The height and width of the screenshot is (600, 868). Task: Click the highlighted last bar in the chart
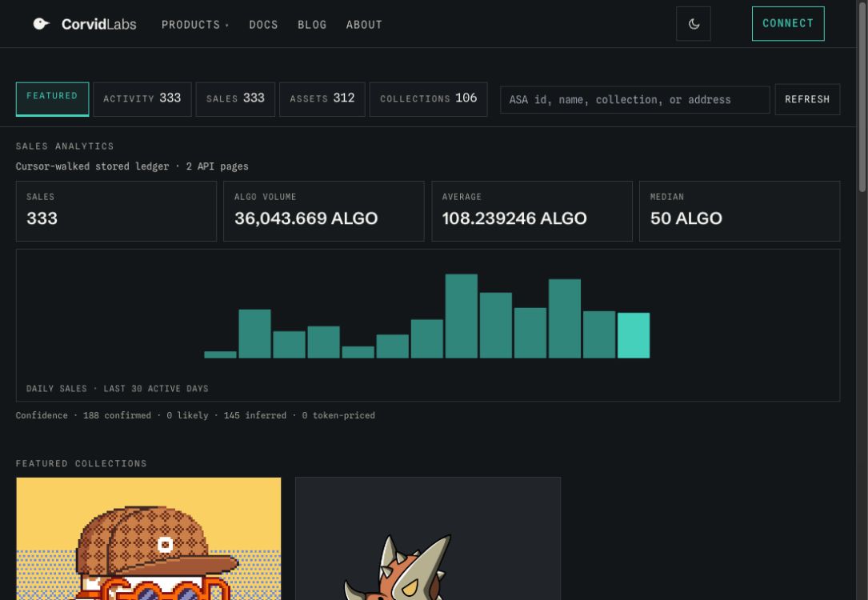click(634, 335)
